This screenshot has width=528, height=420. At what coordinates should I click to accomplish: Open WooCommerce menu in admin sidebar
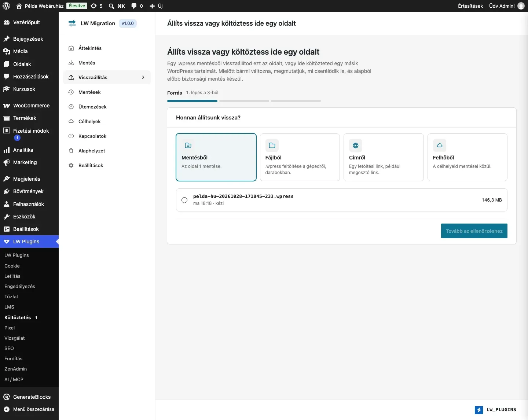point(29,106)
